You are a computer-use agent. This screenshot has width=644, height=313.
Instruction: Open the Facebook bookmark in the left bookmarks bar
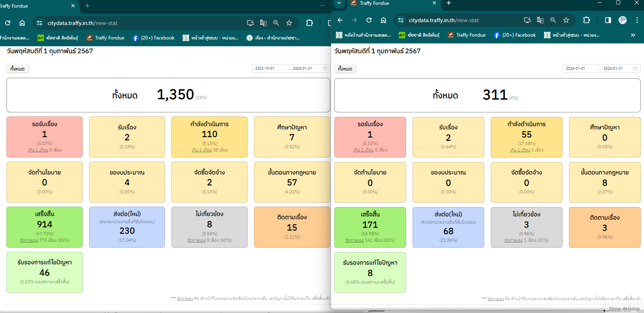coord(154,38)
